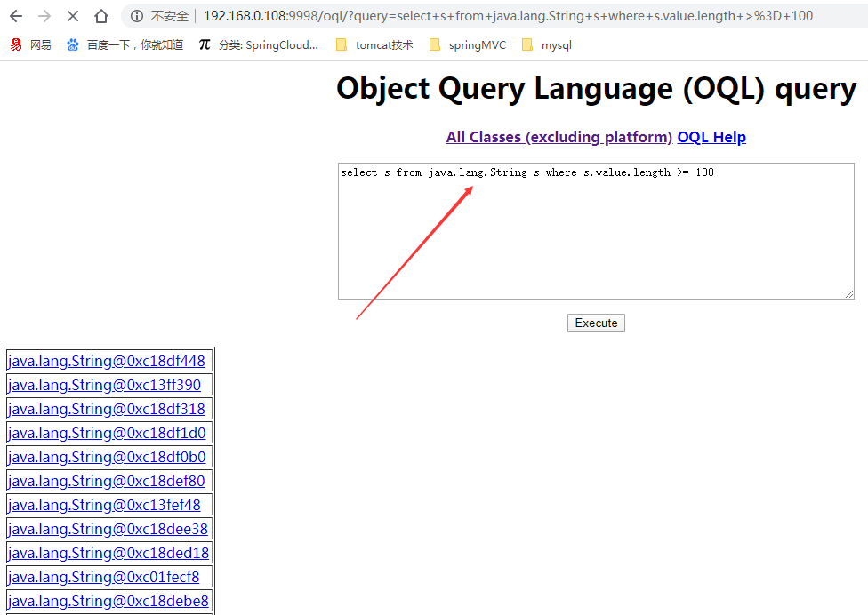Screen dimensions: 868x615
Task: Open the 分类: SpringCloud bookmark
Action: pos(259,44)
